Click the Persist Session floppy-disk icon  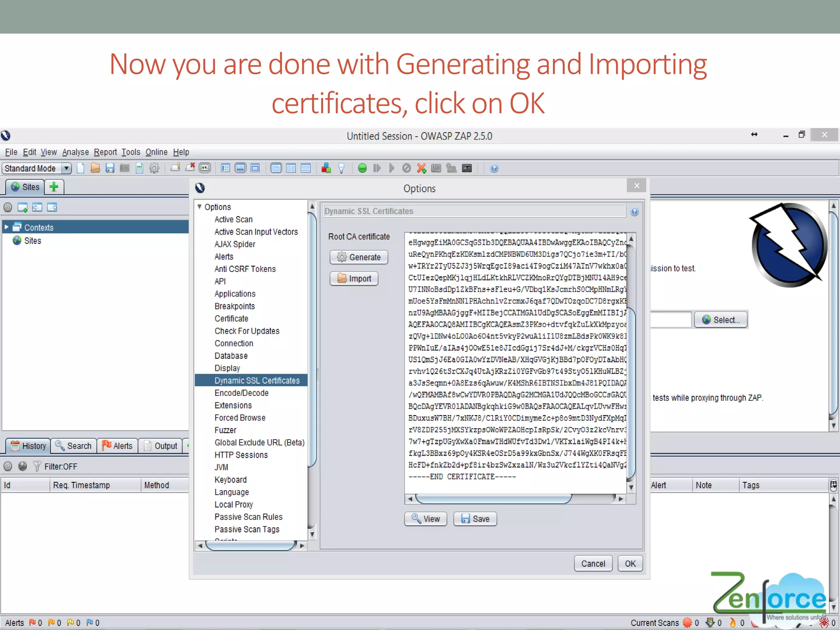click(110, 168)
